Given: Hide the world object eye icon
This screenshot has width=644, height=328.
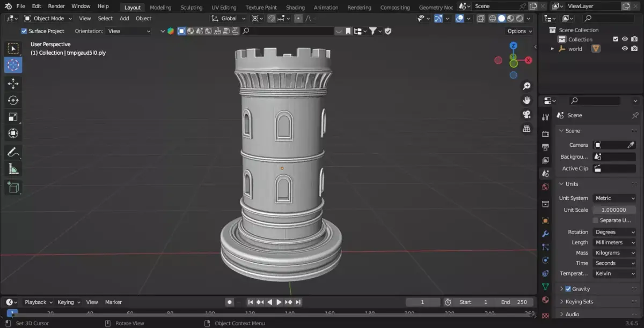Looking at the screenshot, I should [x=625, y=49].
